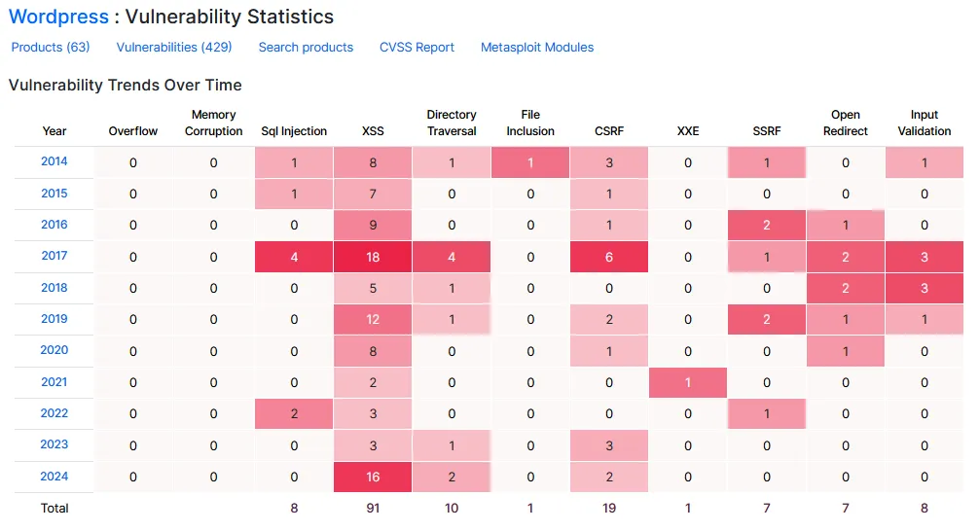Click the 2017 year link

54,256
